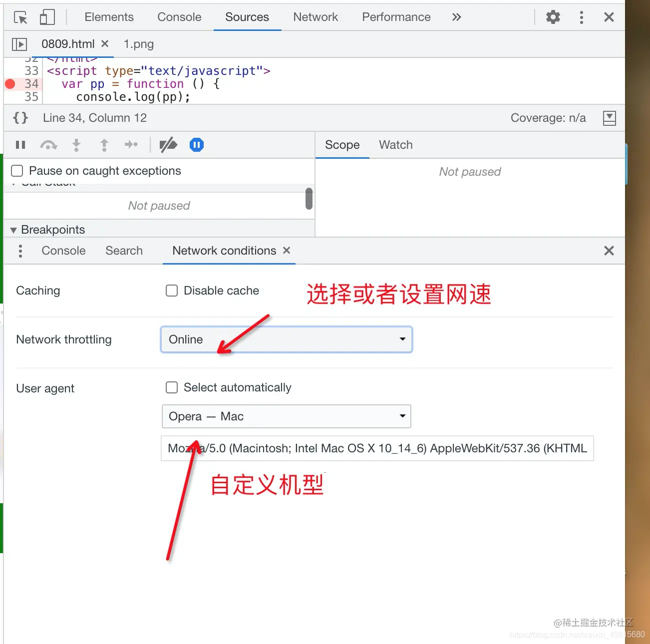Select the Sources tab
Screen dimensions: 650x644
(247, 17)
